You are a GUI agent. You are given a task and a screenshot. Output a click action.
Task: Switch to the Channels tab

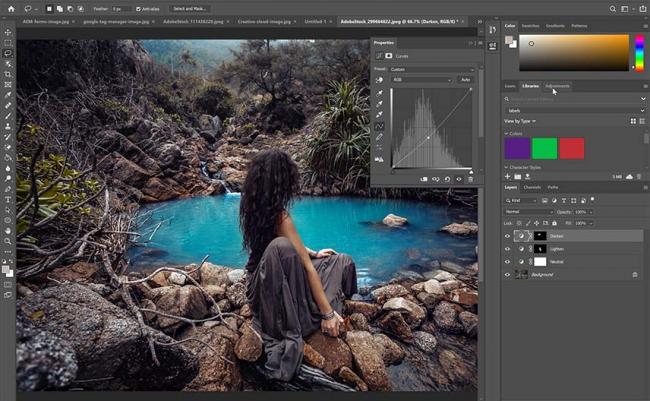[532, 187]
